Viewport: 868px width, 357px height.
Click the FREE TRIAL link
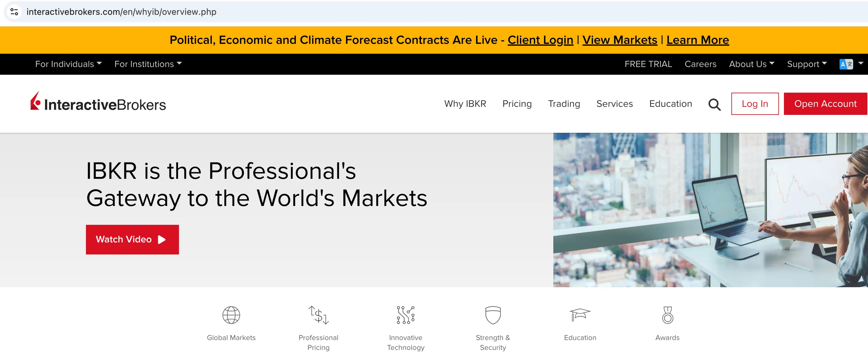pyautogui.click(x=648, y=64)
